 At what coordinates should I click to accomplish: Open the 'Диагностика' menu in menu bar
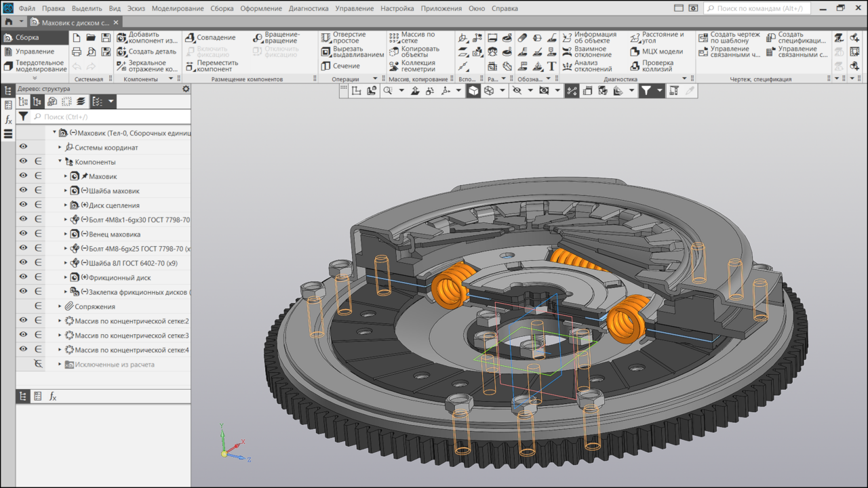[309, 9]
